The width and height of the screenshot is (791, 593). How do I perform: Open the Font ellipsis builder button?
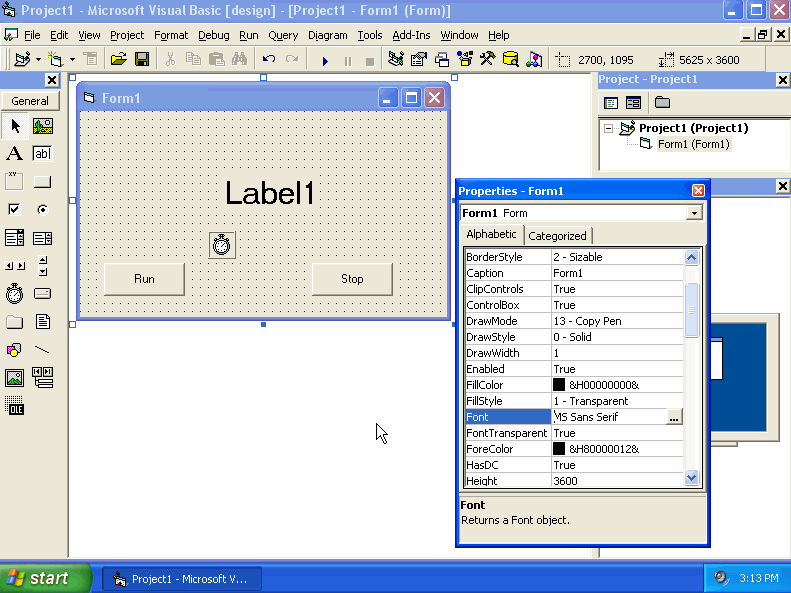click(673, 417)
